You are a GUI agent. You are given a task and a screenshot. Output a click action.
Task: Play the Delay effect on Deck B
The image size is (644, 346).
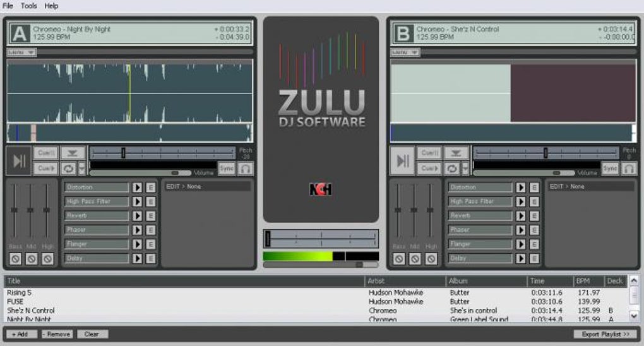coord(521,258)
